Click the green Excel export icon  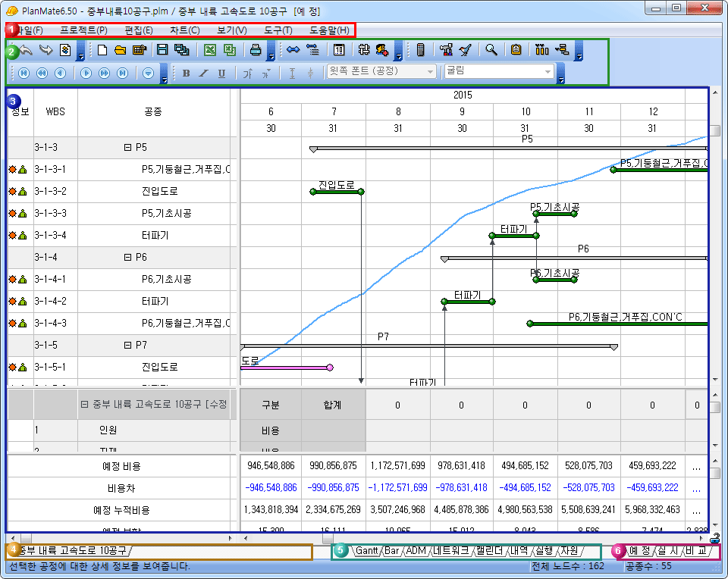point(210,50)
